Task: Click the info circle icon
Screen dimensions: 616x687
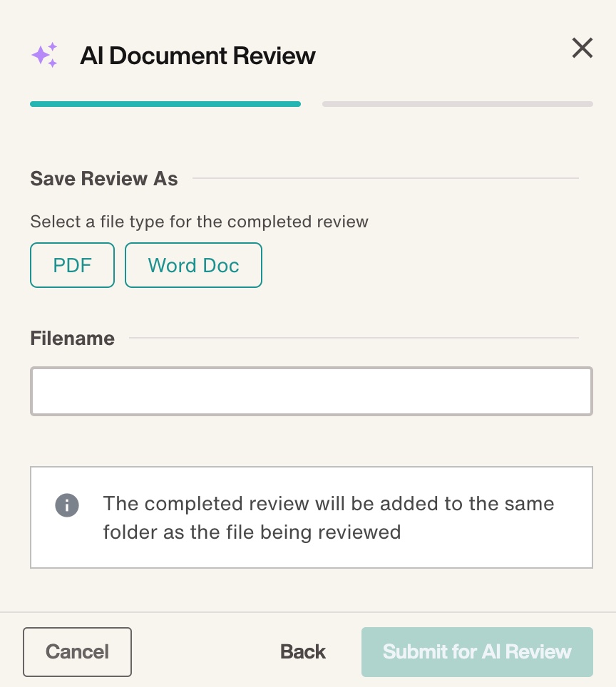Action: coord(67,505)
